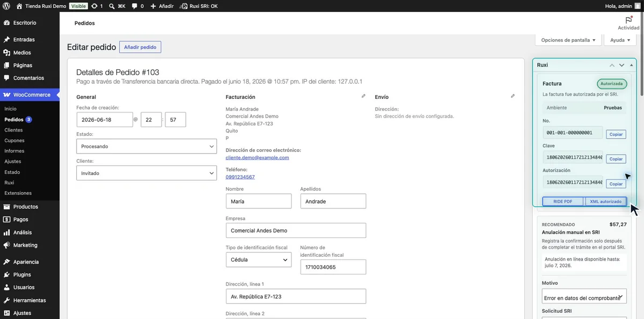Open Escritorio dashboard icon in sidebar
This screenshot has width=644, height=319.
click(x=6, y=23)
